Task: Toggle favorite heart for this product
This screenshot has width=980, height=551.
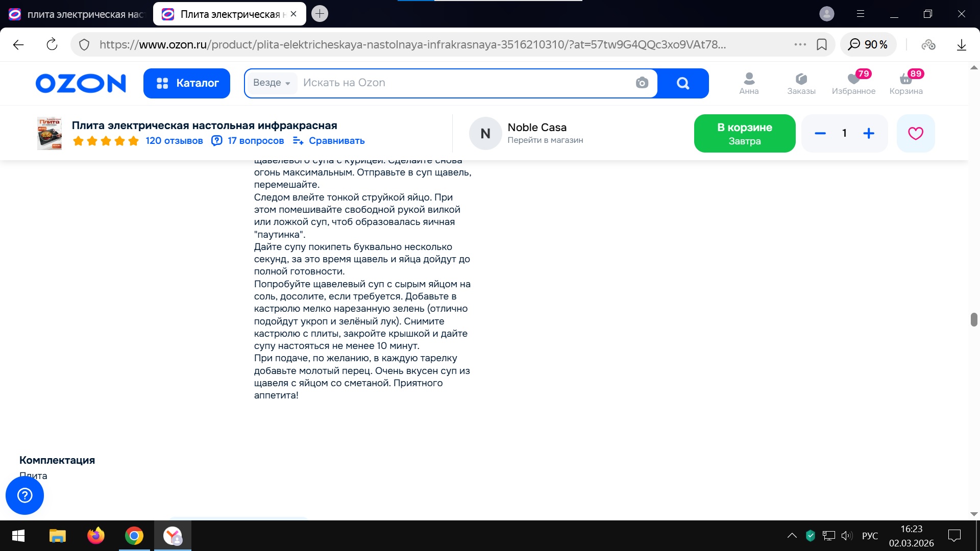Action: point(916,134)
